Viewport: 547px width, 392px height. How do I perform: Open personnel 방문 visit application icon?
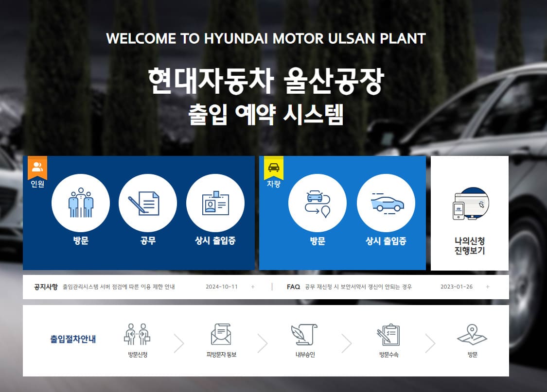click(81, 202)
